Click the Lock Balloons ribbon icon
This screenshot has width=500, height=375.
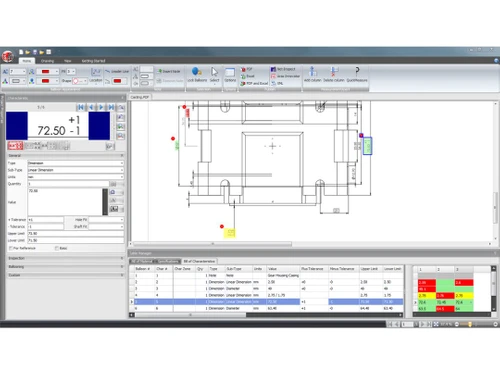(x=197, y=75)
